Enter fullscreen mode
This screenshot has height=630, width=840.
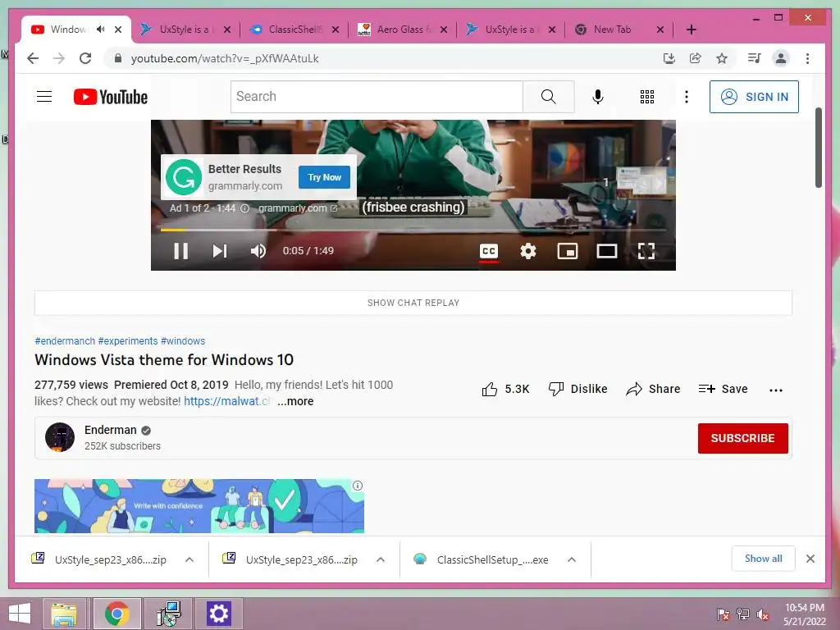point(646,251)
